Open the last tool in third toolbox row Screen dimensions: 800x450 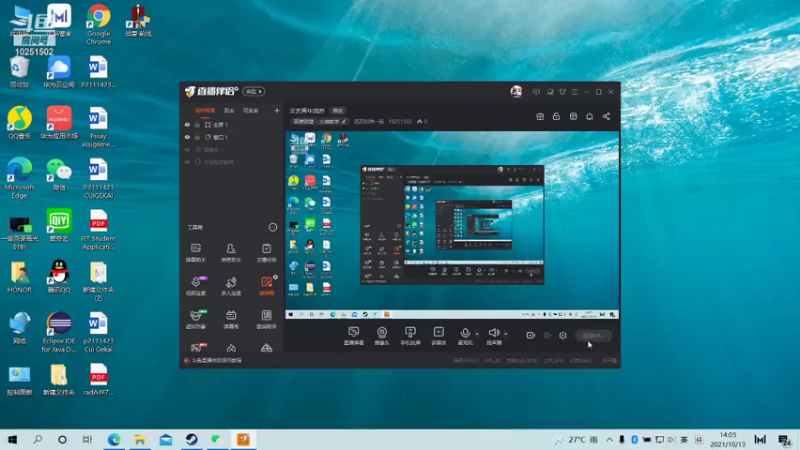point(266,319)
